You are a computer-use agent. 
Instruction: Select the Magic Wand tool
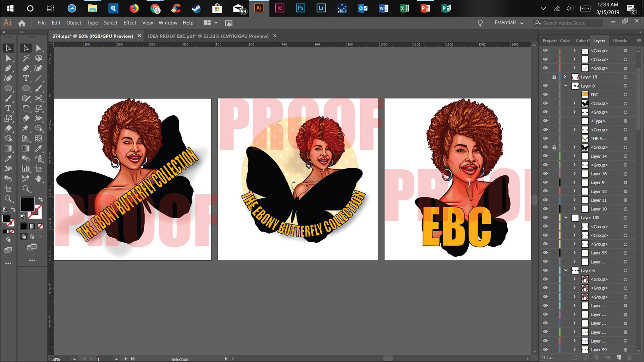[x=26, y=58]
